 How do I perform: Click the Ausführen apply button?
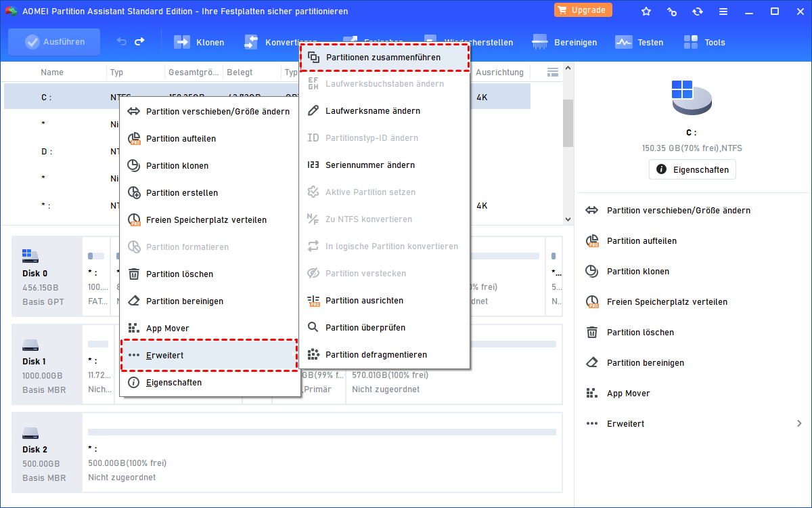[x=54, y=42]
